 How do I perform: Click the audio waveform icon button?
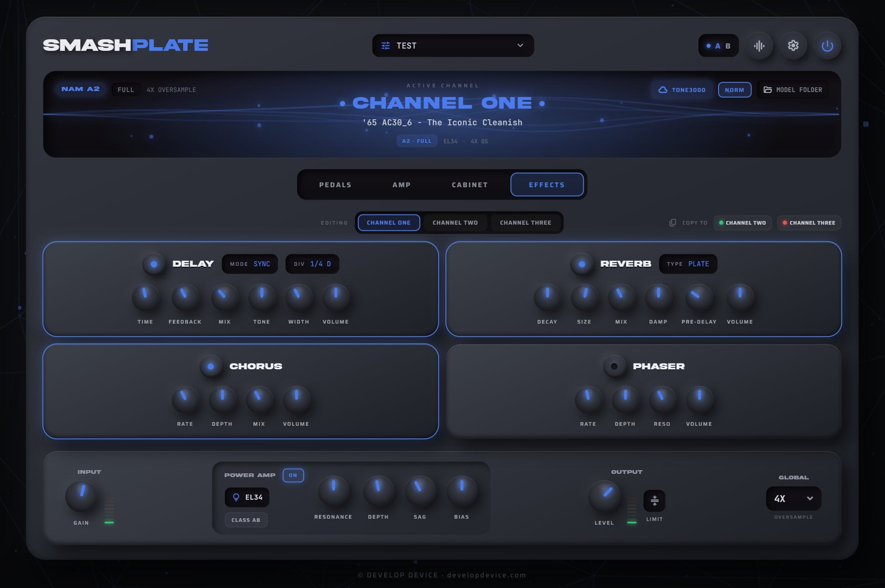pos(759,46)
